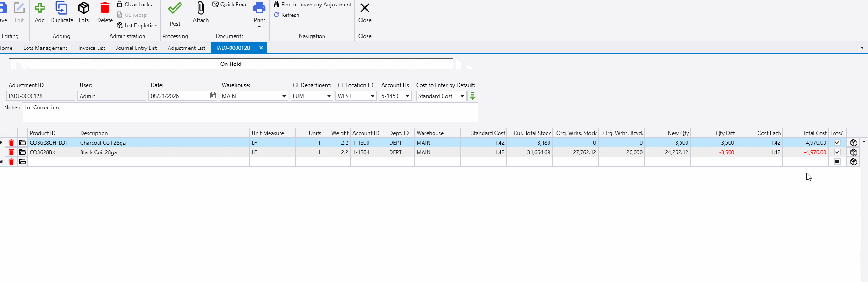The width and height of the screenshot is (868, 282).
Task: Duplicate the current adjustment
Action: pyautogui.click(x=61, y=12)
